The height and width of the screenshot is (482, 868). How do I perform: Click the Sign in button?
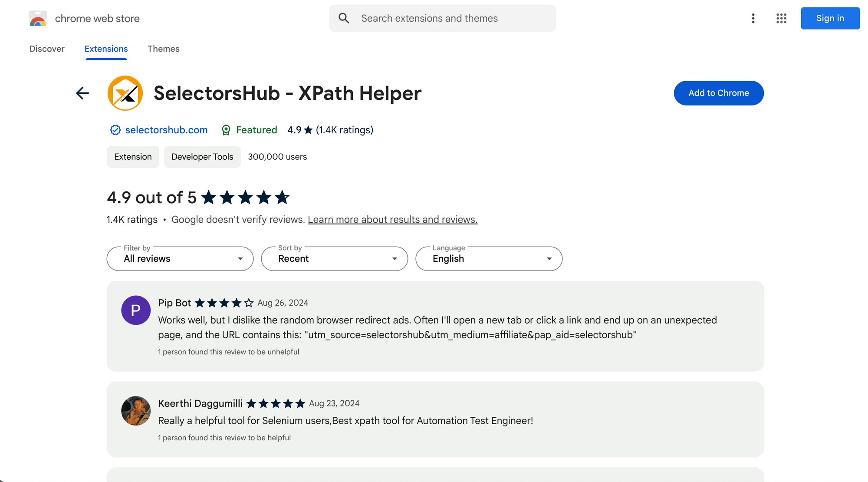pyautogui.click(x=830, y=18)
